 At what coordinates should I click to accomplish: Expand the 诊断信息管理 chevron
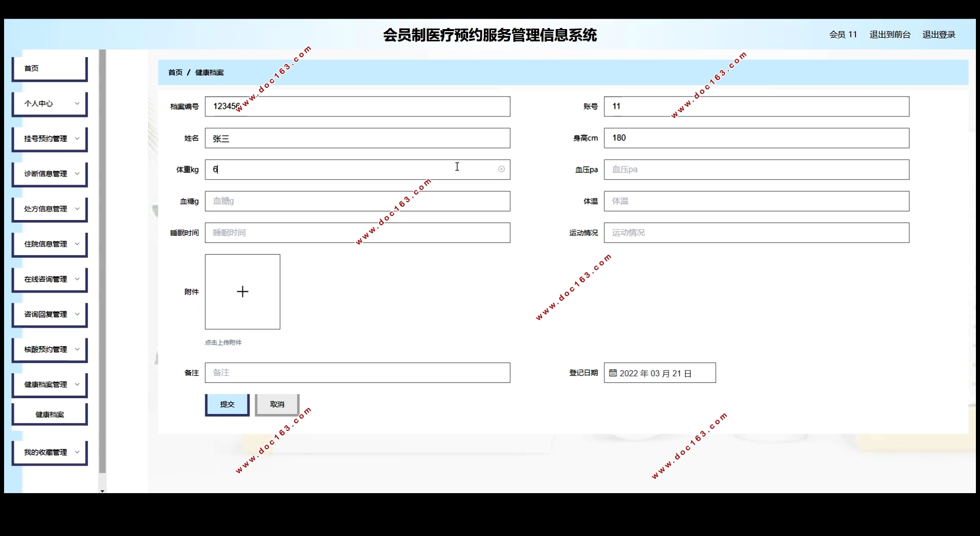click(77, 174)
